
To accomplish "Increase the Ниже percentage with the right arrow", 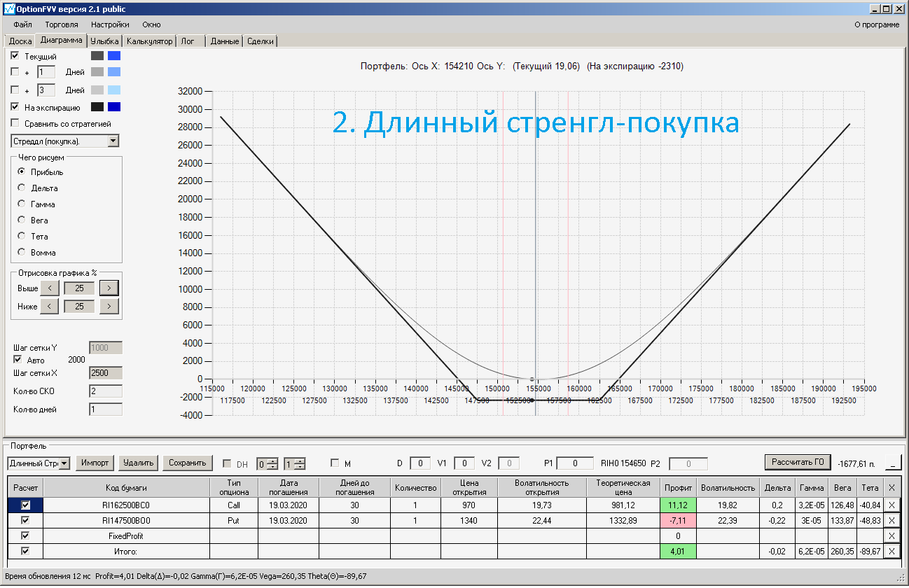I will pyautogui.click(x=109, y=306).
